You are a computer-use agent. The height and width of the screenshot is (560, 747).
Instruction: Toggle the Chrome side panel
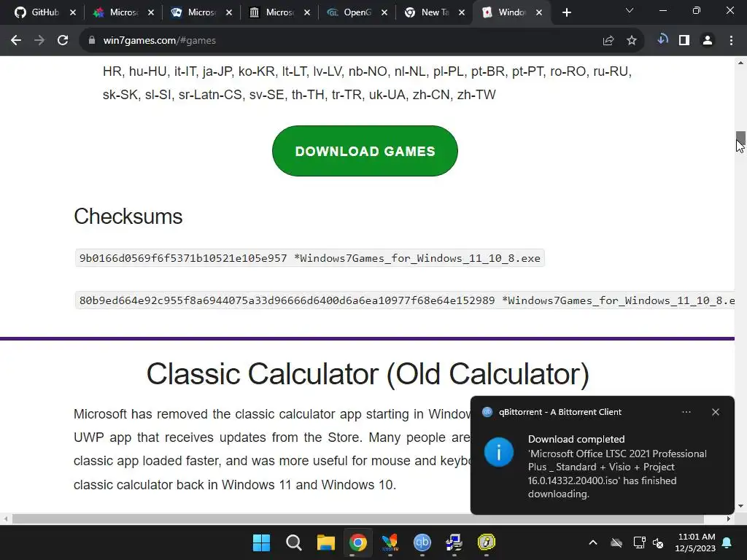coord(684,41)
